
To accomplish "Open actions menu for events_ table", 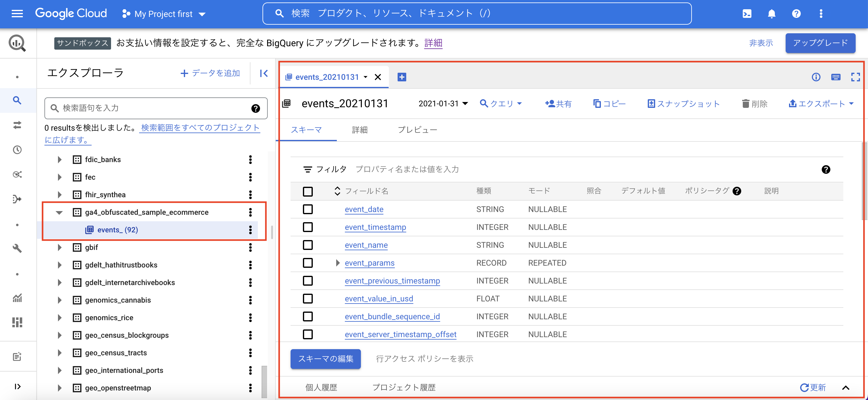I will (250, 230).
